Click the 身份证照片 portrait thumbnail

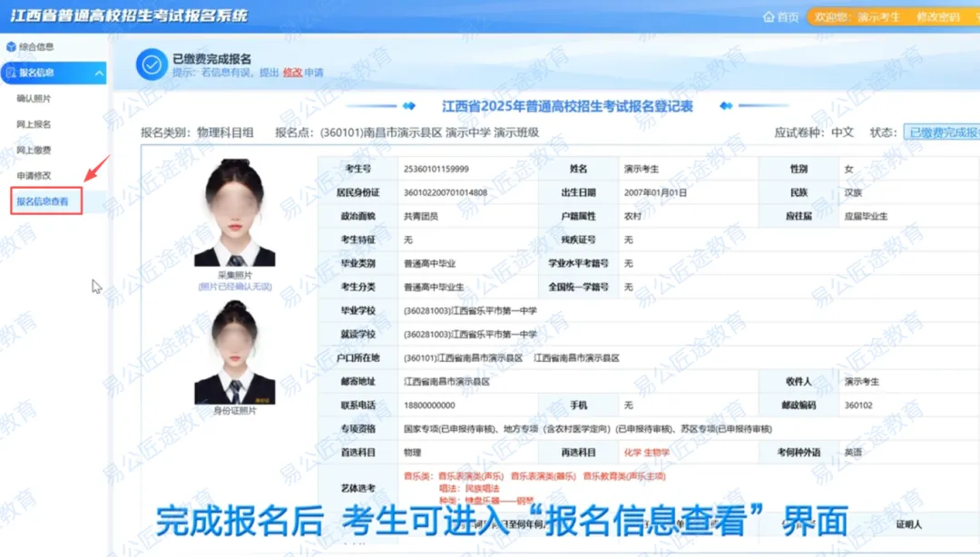coord(234,352)
